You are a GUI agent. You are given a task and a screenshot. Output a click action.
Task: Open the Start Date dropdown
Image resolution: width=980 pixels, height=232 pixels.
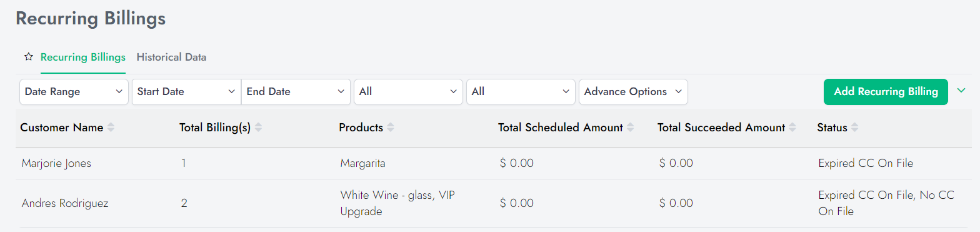click(186, 92)
